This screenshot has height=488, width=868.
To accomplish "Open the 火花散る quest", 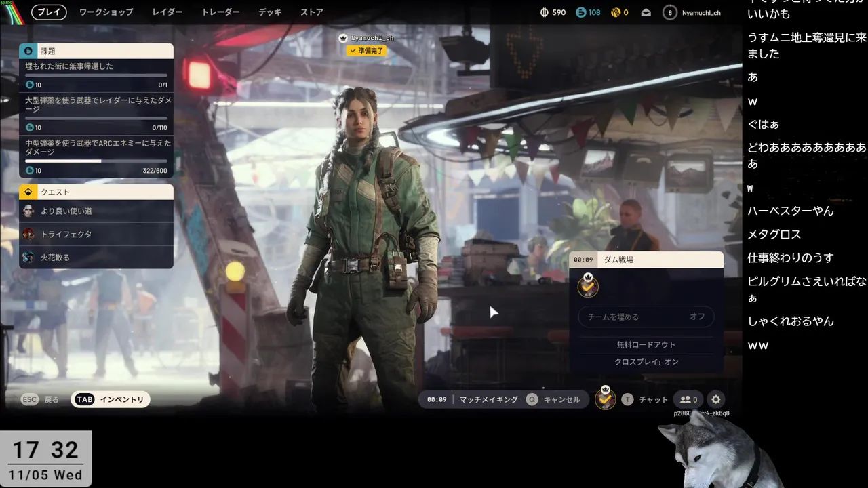I will (x=96, y=257).
